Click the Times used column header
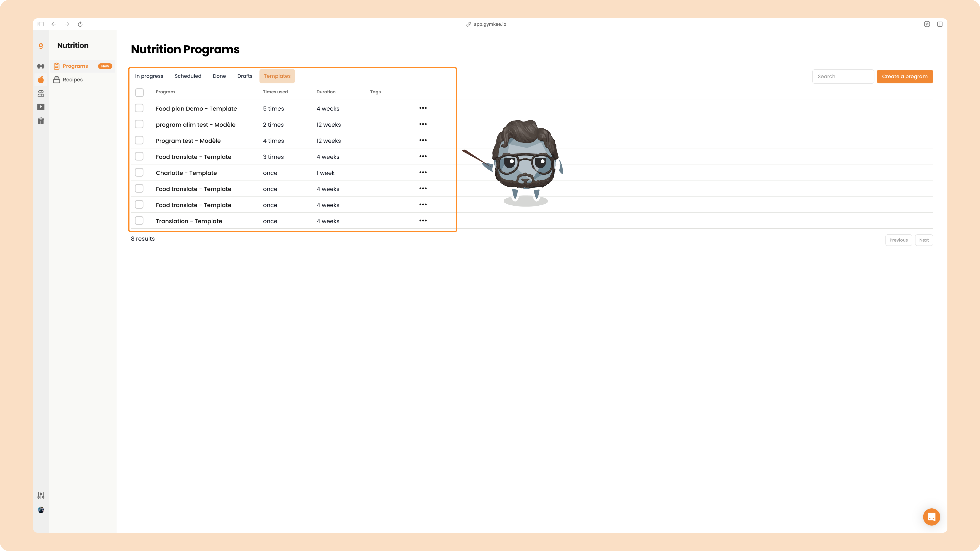This screenshot has width=980, height=551. tap(275, 92)
